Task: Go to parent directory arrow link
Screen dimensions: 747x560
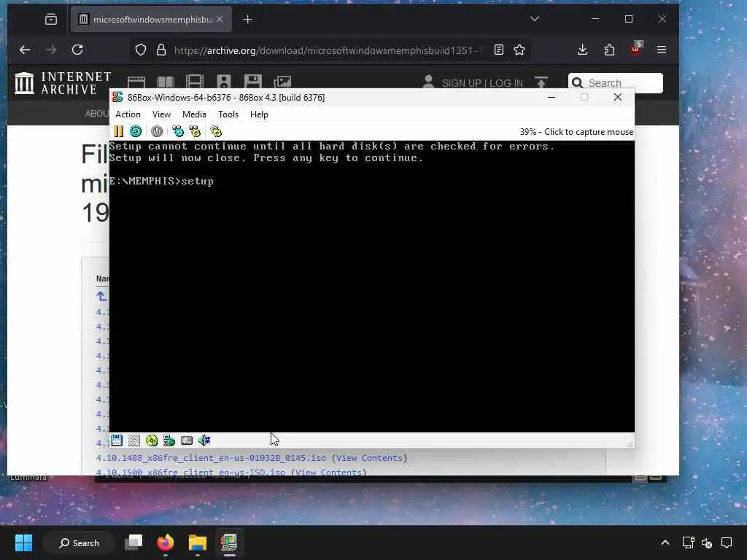Action: tap(101, 296)
